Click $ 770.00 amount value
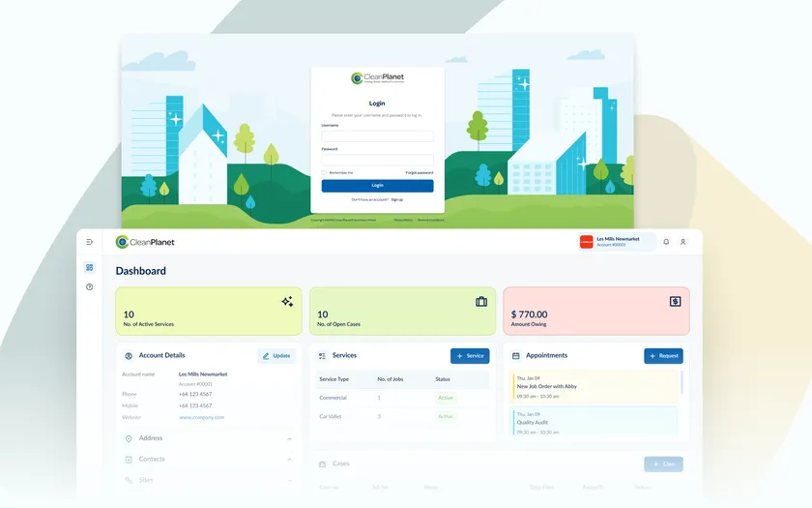 pyautogui.click(x=530, y=314)
